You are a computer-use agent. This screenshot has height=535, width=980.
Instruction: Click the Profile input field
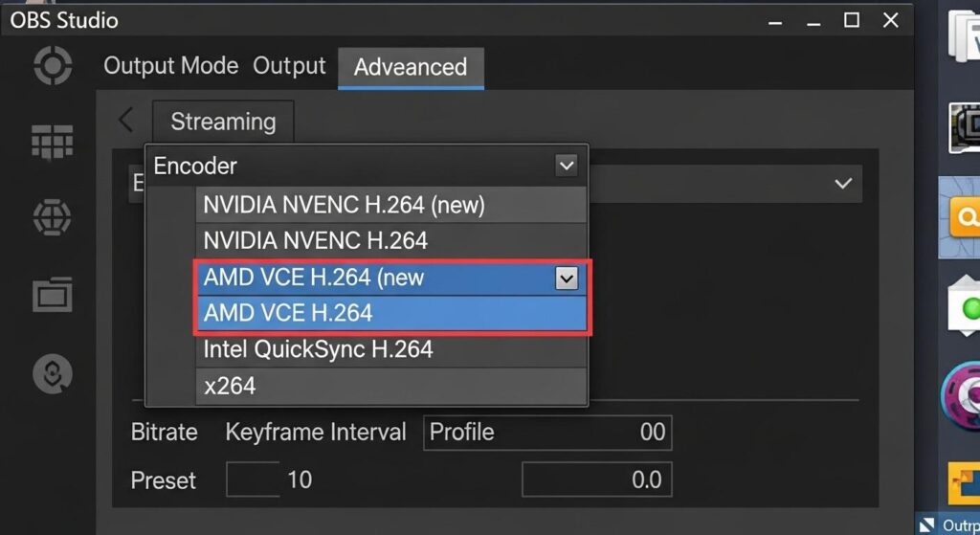[547, 433]
